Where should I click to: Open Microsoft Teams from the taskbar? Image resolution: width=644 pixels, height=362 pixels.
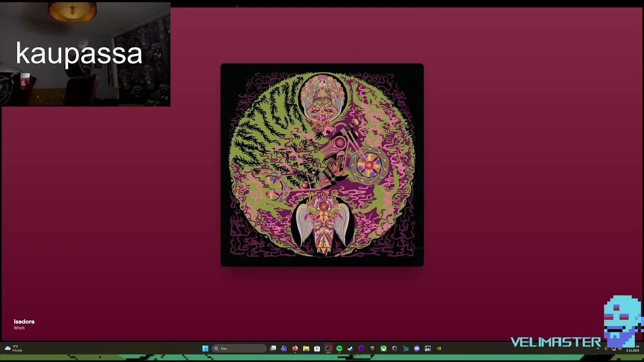pos(284,348)
